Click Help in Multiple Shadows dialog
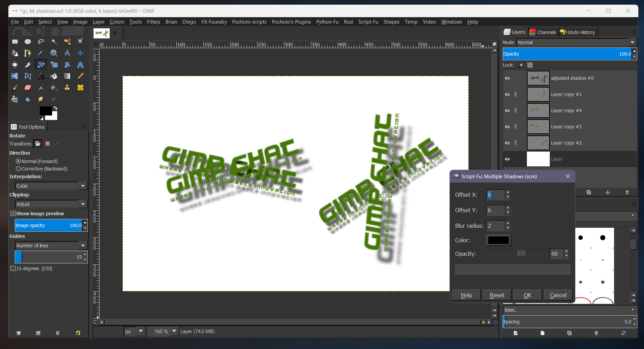644x349 pixels. [466, 295]
